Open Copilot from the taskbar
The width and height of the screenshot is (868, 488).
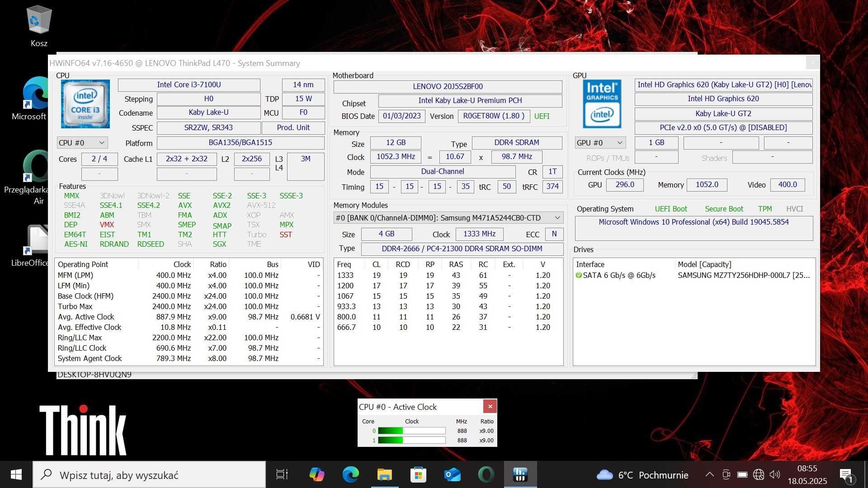pos(316,474)
